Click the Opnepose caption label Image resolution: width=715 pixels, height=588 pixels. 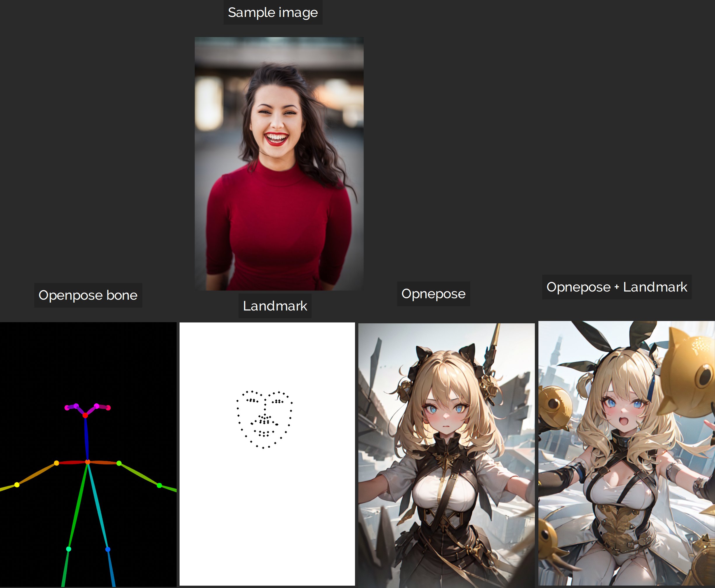(x=433, y=294)
